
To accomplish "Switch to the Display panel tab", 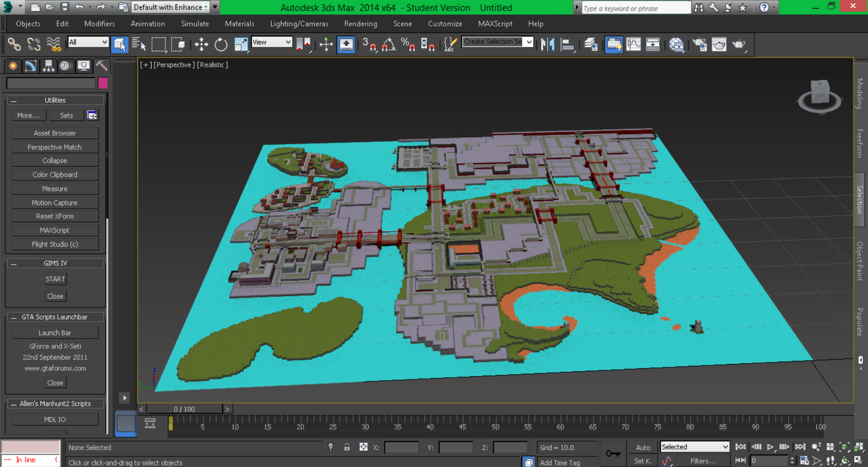I will 84,65.
